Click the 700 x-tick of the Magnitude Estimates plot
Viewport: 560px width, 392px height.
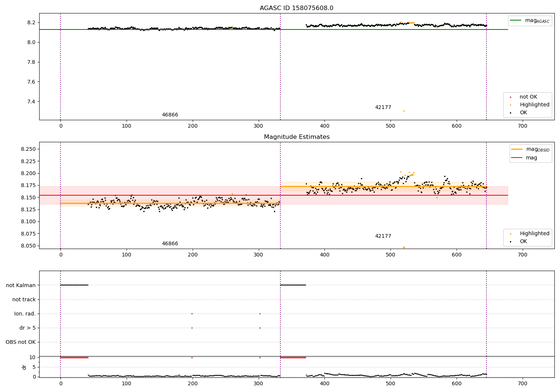523,255
